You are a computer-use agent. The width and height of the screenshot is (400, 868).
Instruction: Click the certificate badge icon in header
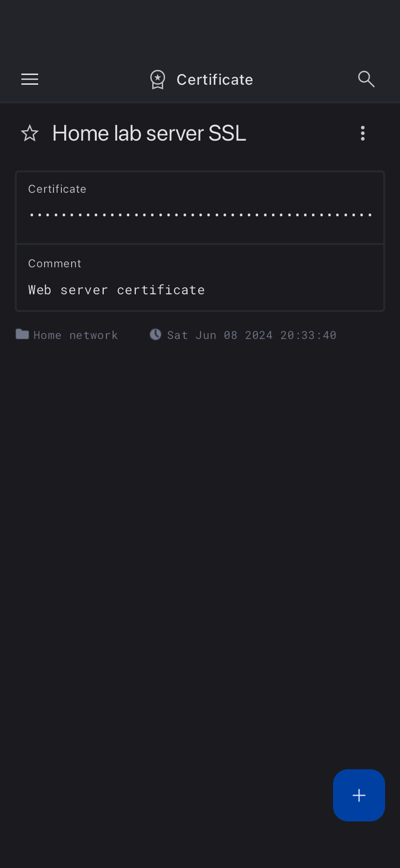pyautogui.click(x=158, y=80)
